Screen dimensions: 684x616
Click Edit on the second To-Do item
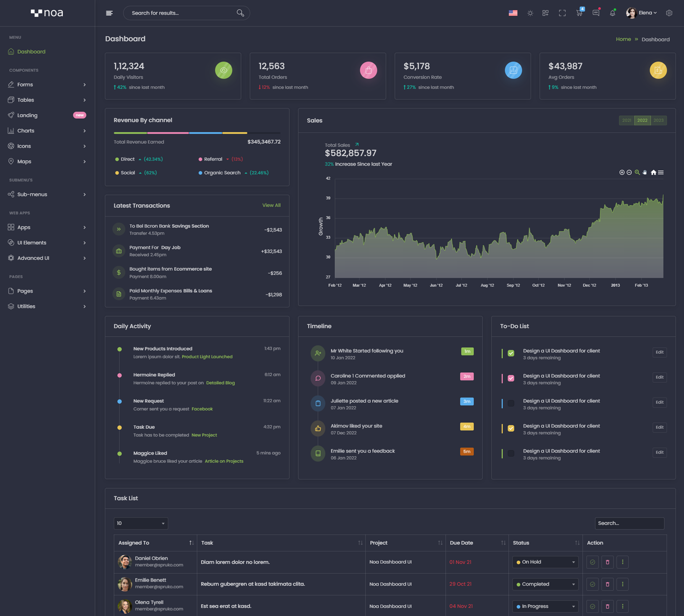pyautogui.click(x=659, y=378)
